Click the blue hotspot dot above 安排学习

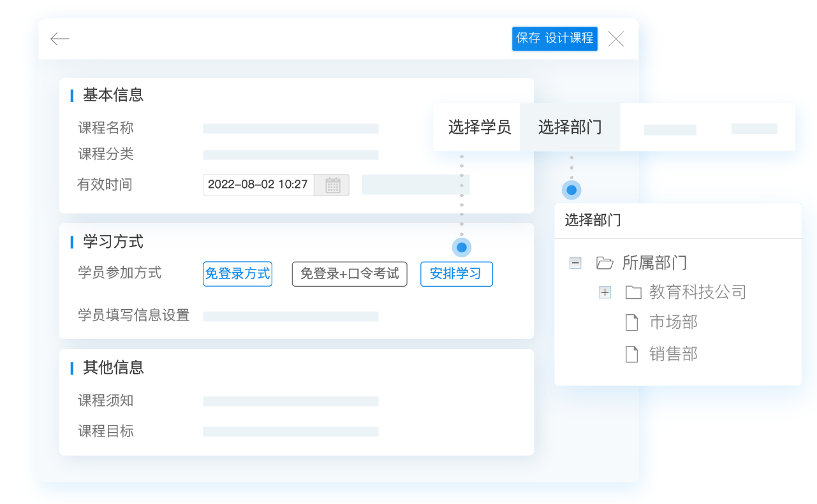(x=462, y=247)
